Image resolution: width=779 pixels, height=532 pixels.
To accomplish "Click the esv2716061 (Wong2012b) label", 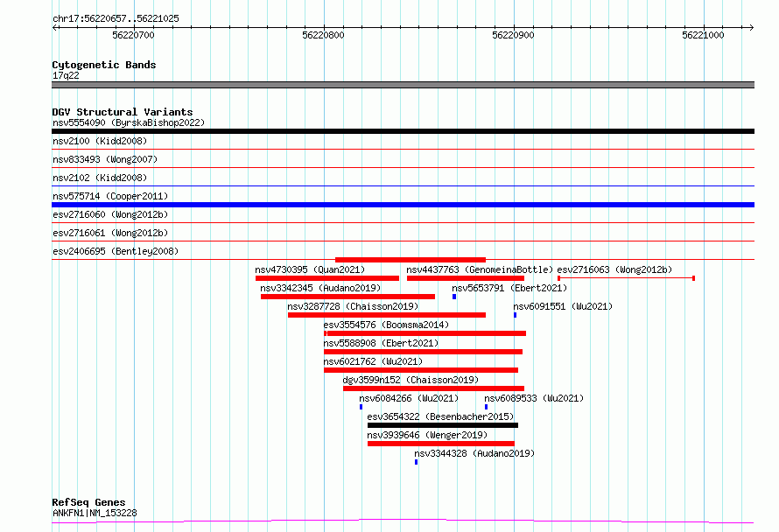I will (x=110, y=233).
